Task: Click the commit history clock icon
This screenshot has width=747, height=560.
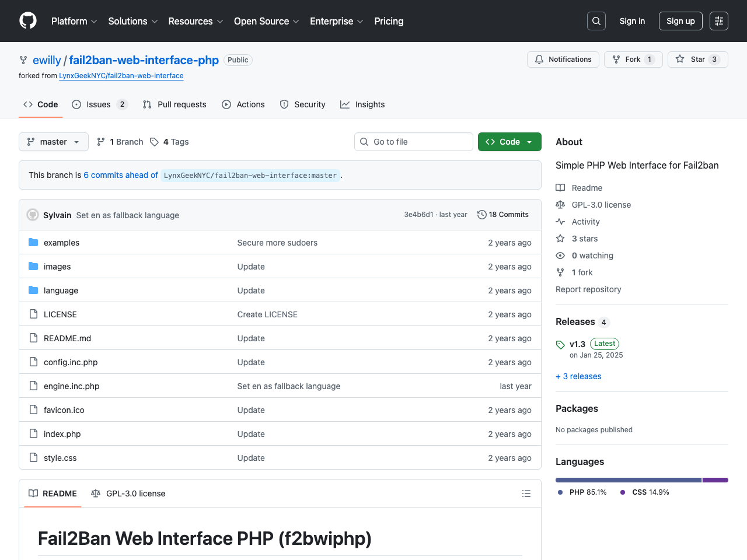Action: [x=481, y=215]
